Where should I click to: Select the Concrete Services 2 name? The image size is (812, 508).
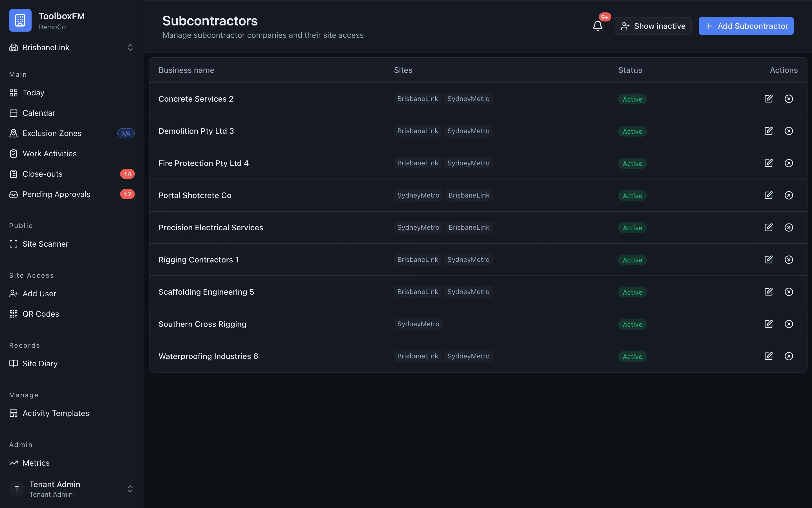tap(196, 99)
